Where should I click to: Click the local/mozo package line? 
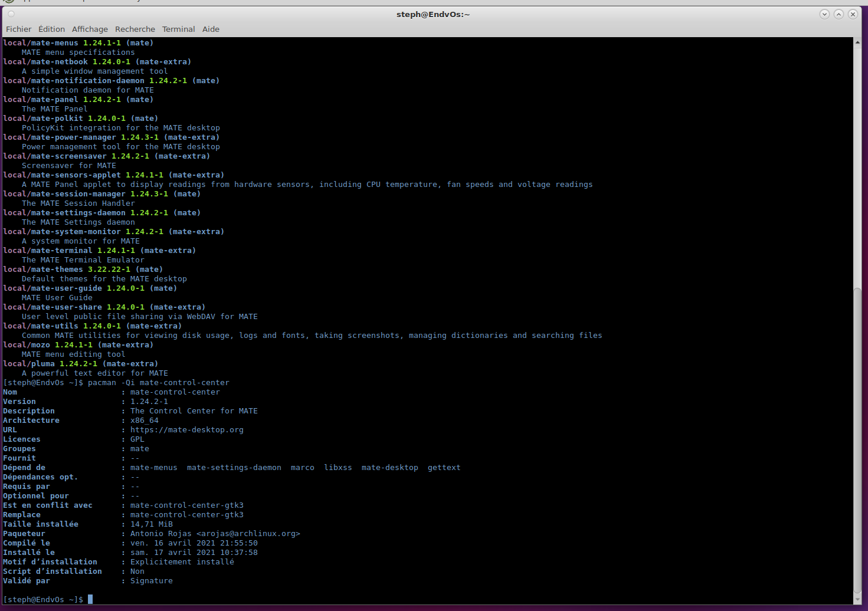pyautogui.click(x=78, y=345)
